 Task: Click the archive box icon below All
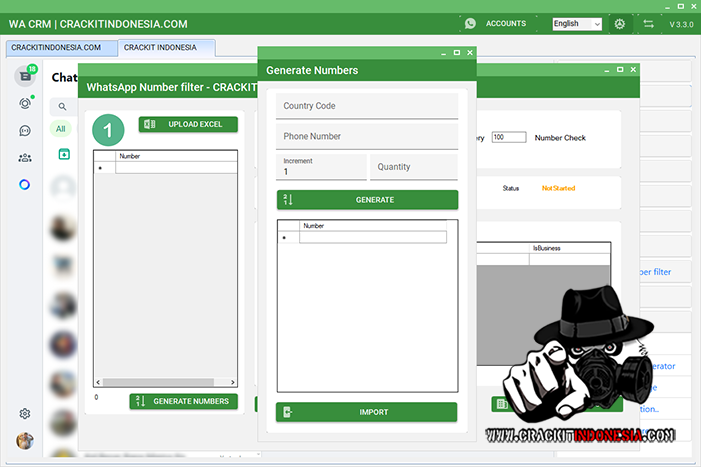coord(64,153)
